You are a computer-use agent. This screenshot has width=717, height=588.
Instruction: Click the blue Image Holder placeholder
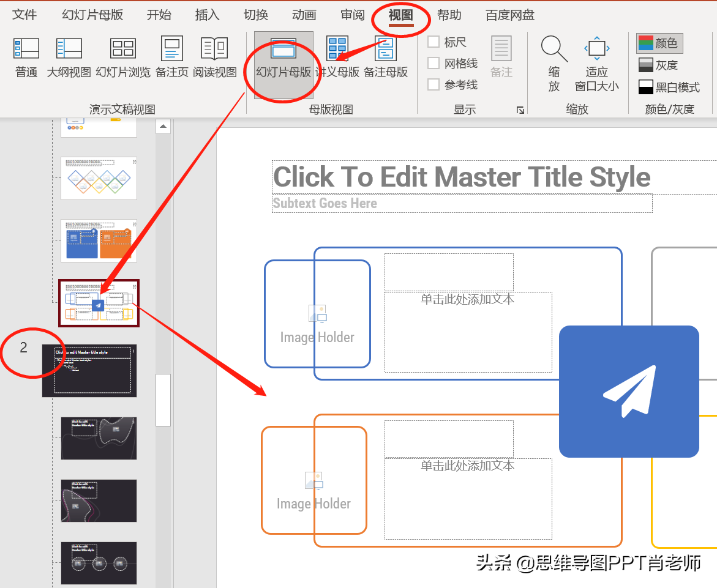pyautogui.click(x=317, y=314)
